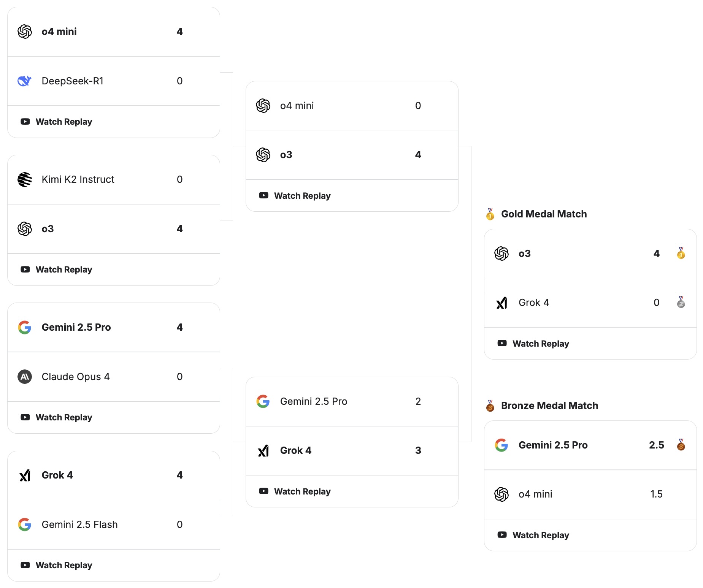Click OpenAI logo beside o4 mini in first quarterfinal
This screenshot has width=703, height=588.
[x=25, y=32]
